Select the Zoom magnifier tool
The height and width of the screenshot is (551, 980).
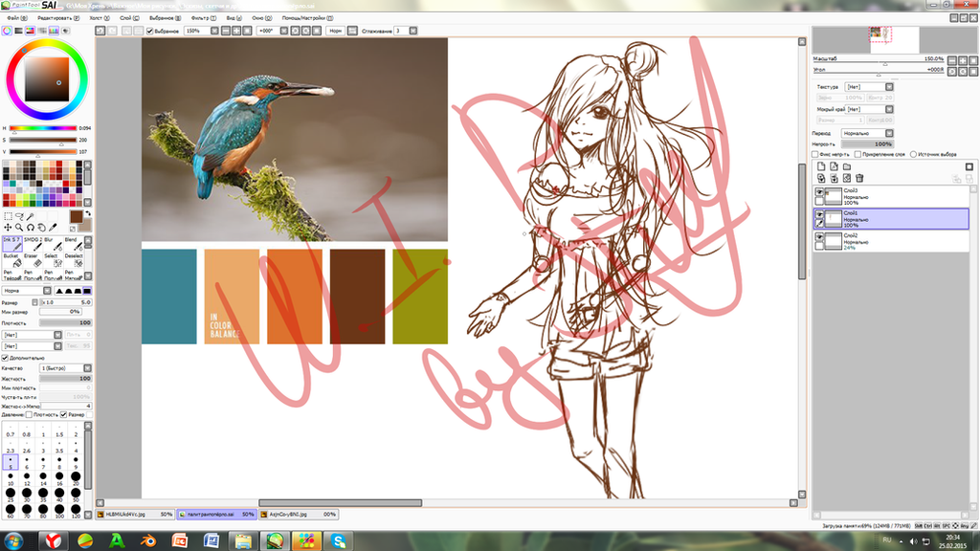[19, 228]
